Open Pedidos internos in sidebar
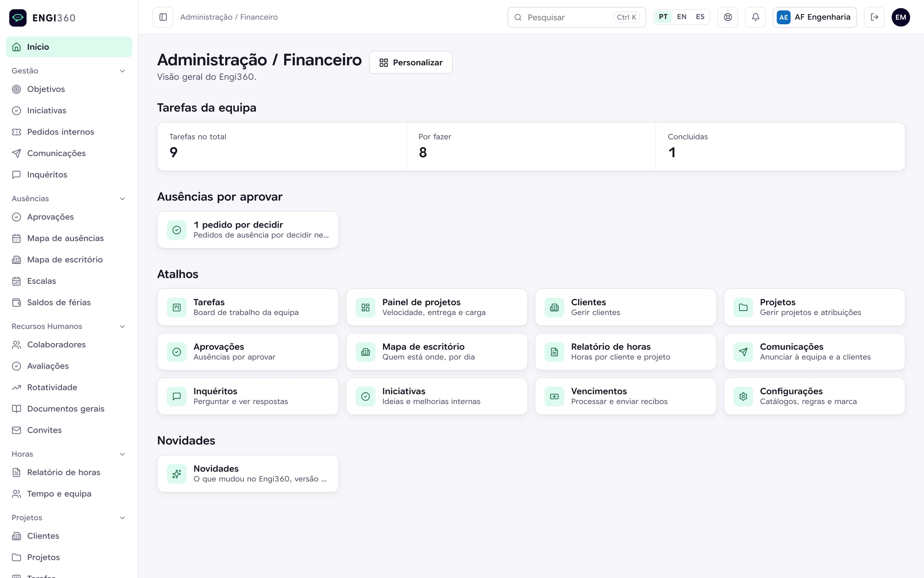Viewport: 924px width, 578px height. click(x=69, y=132)
